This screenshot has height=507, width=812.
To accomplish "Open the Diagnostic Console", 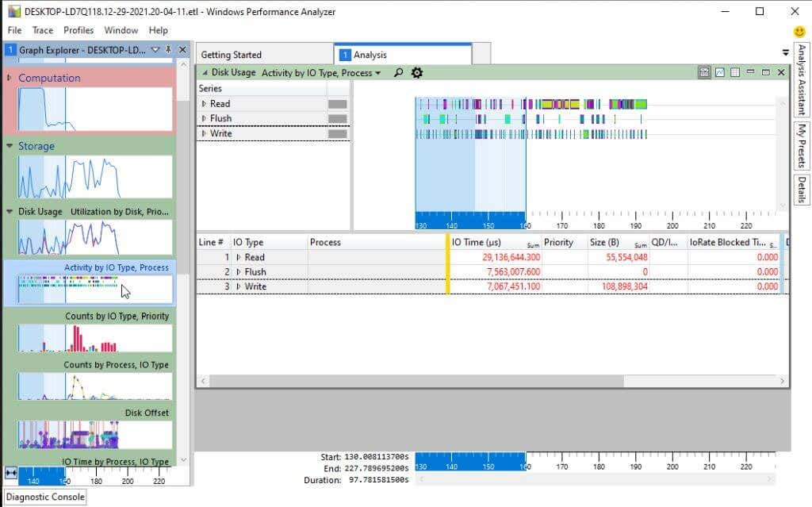I will tap(44, 497).
